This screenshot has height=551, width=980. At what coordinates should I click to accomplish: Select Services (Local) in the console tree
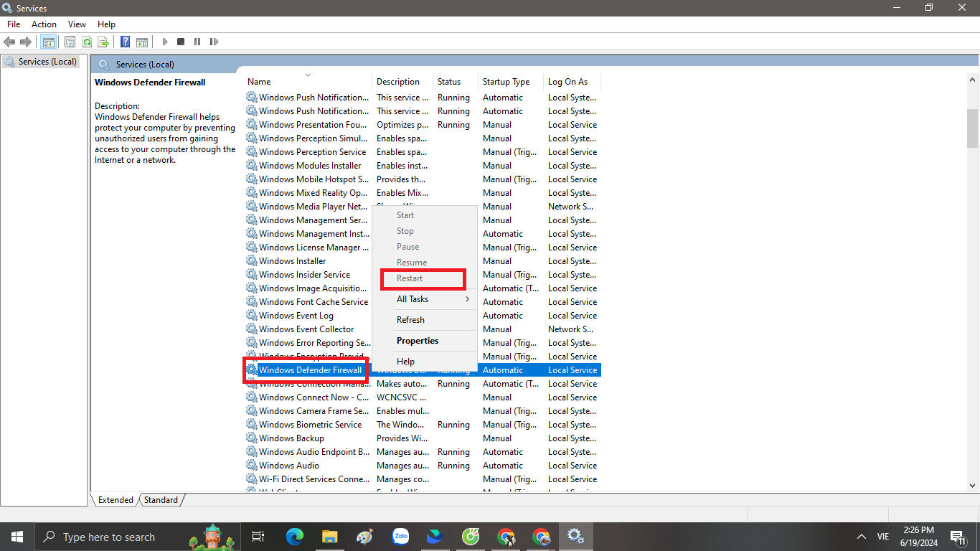(40, 62)
